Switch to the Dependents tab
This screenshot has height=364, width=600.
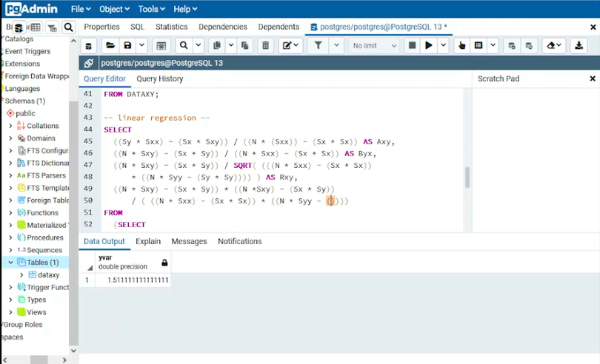279,27
